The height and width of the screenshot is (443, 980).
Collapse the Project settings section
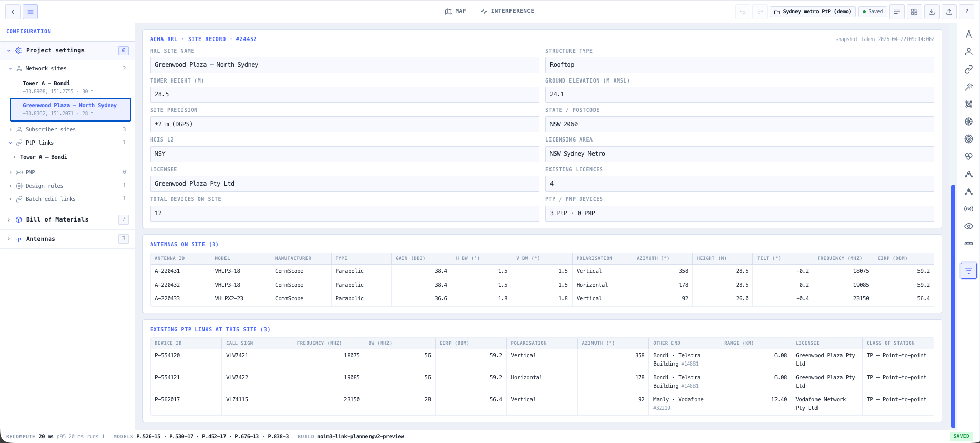(9, 51)
